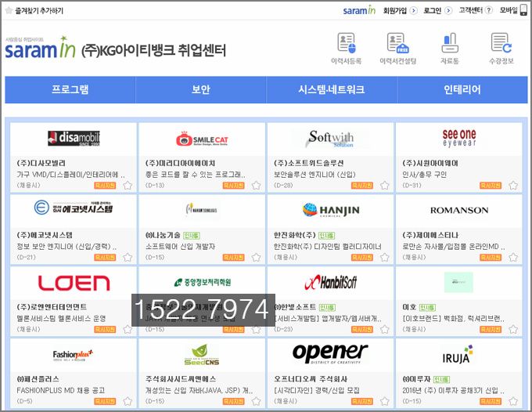The image size is (532, 412).
Task: Click the mobile phone icon next to 모바일
Action: 524,10
